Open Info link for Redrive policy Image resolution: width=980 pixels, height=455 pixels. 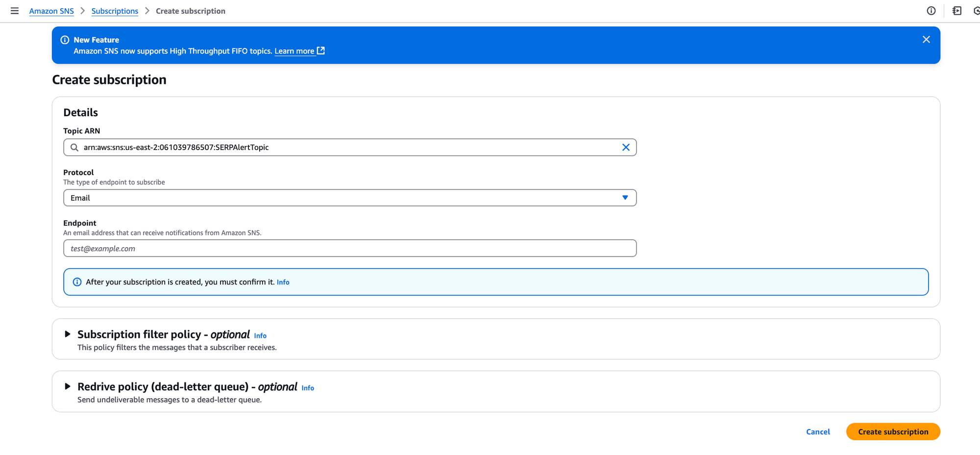[308, 388]
